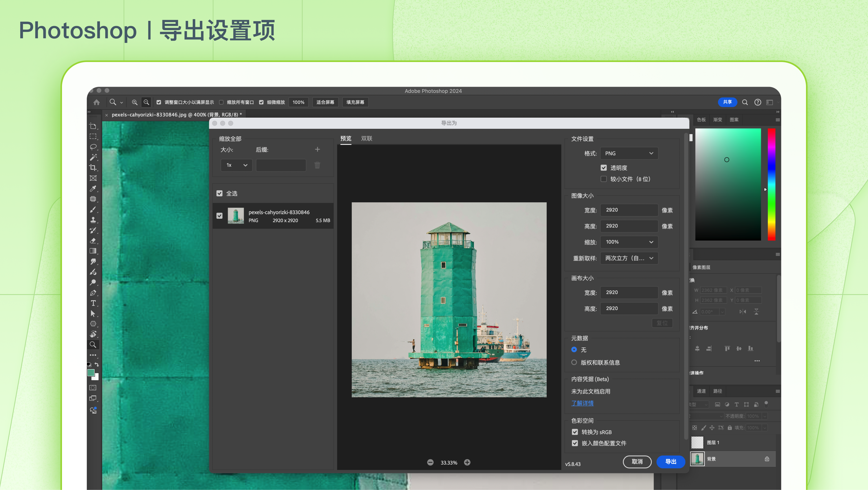This screenshot has width=868, height=490.
Task: Swap foreground and background colors
Action: pyautogui.click(x=97, y=365)
